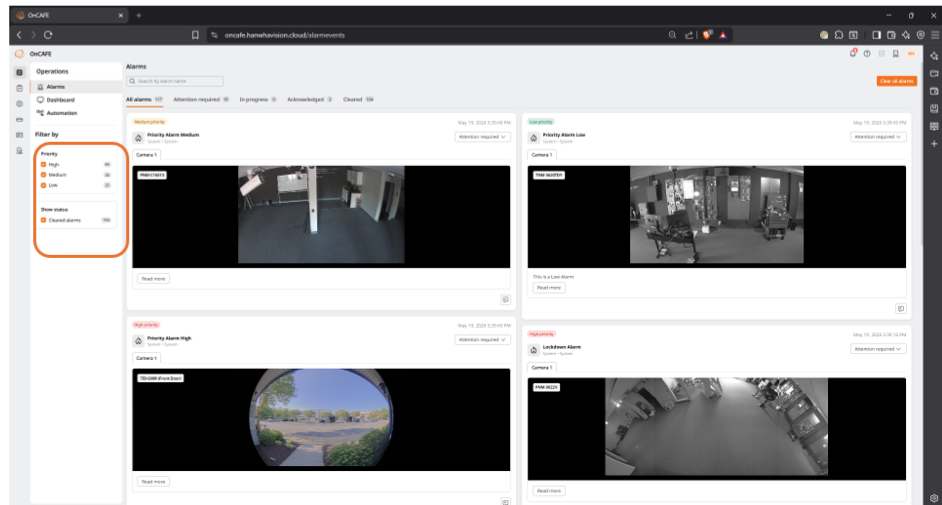Click the alarm icon beside Priority Alarm Low

tap(533, 138)
